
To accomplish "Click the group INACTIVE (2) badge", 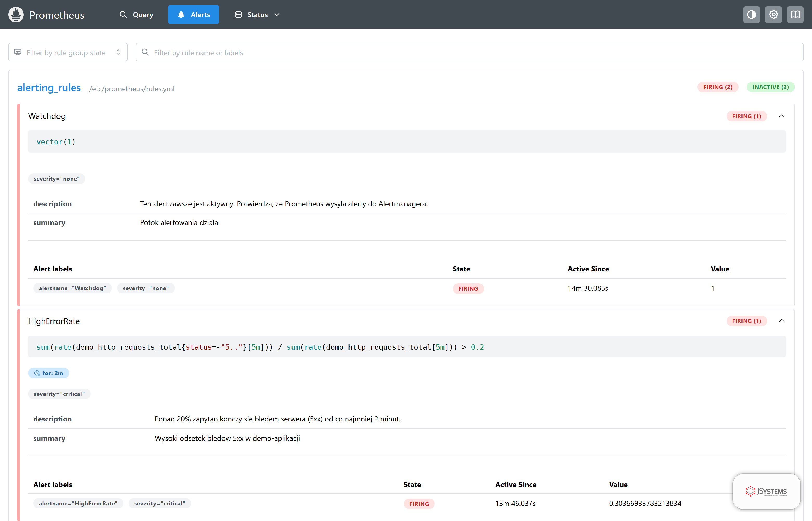I will pyautogui.click(x=770, y=87).
